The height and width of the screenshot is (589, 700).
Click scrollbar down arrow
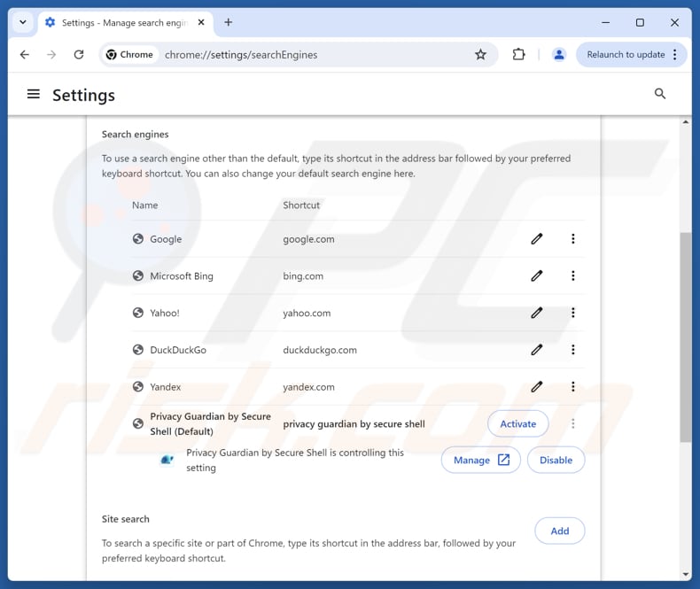(x=686, y=574)
